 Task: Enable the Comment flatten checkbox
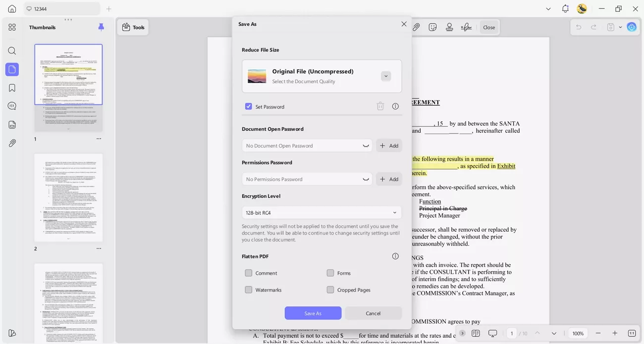[x=249, y=273]
